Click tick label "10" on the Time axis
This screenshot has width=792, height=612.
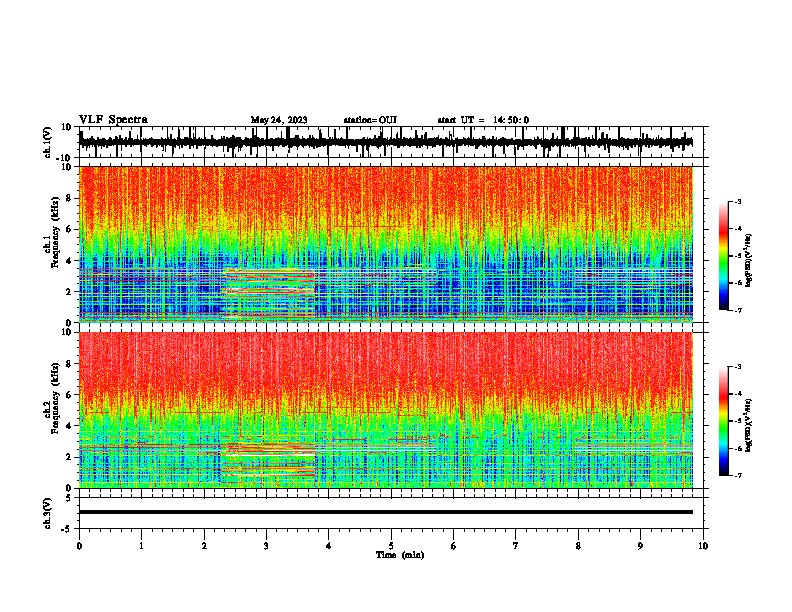click(703, 546)
